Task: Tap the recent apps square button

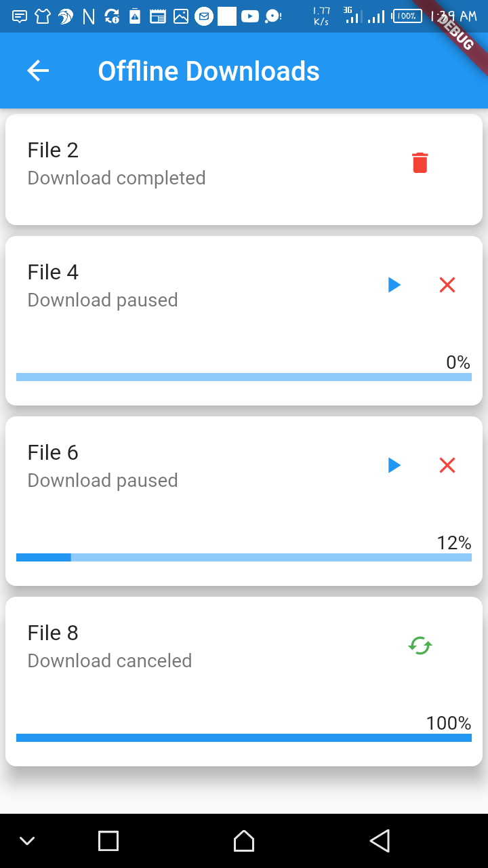Action: 108,840
